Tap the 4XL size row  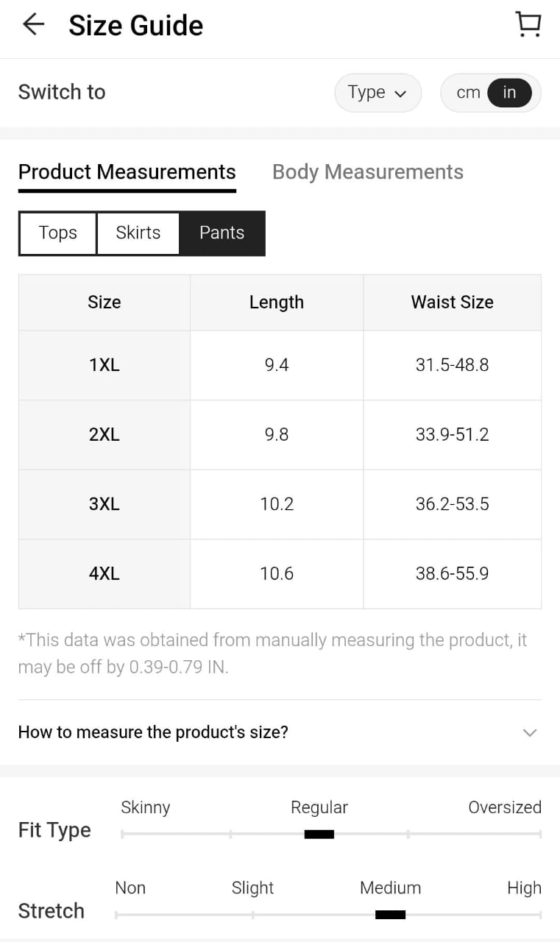point(104,574)
